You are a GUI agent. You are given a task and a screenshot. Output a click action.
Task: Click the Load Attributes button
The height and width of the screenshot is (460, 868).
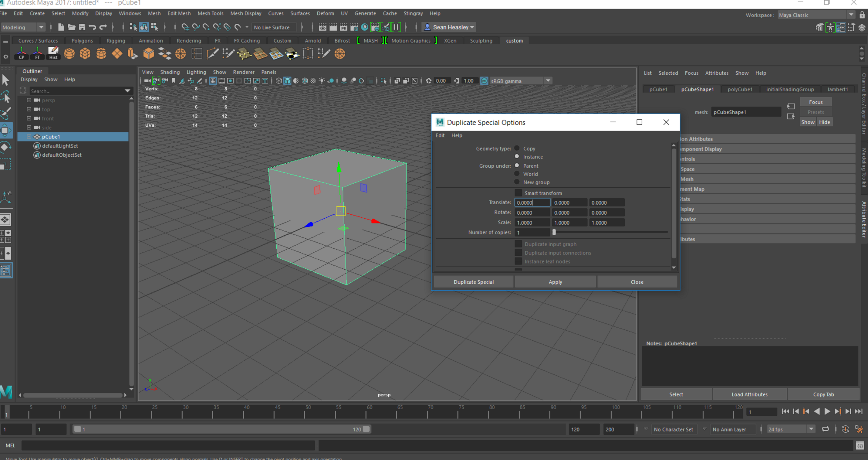point(749,394)
